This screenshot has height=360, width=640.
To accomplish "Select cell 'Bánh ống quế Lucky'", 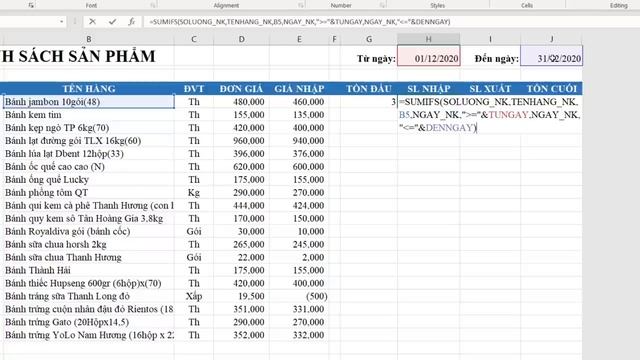I will click(89, 180).
